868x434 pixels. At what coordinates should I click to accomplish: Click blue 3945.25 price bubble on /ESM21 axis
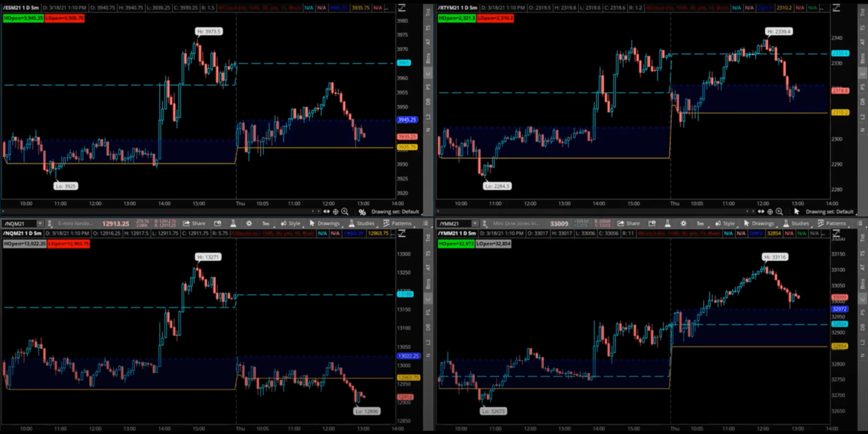pos(407,120)
